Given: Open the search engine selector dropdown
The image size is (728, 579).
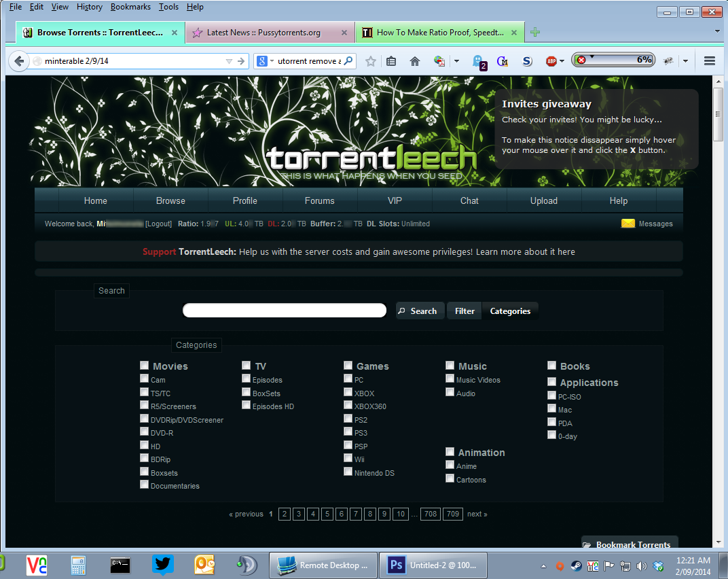Looking at the screenshot, I should [x=272, y=61].
